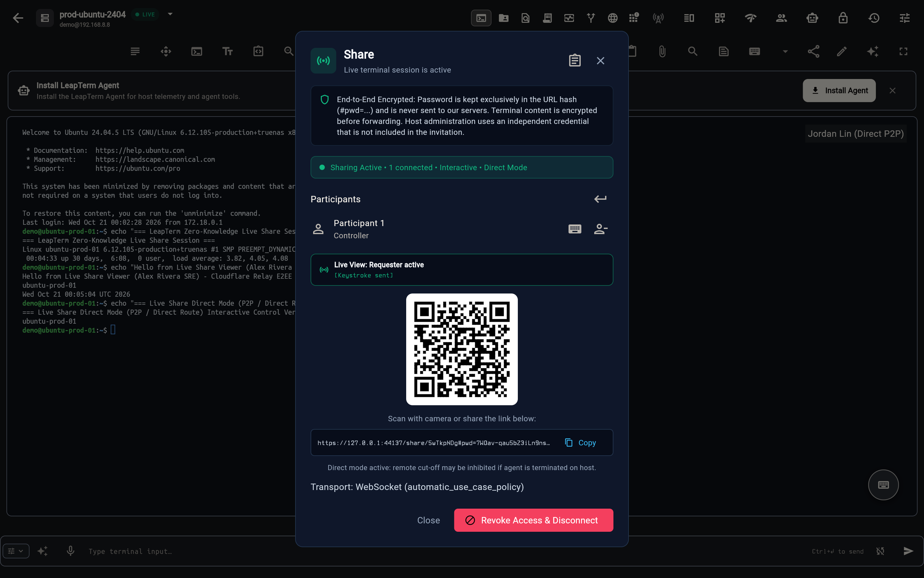Click the add widget grid-plus icon

click(720, 18)
